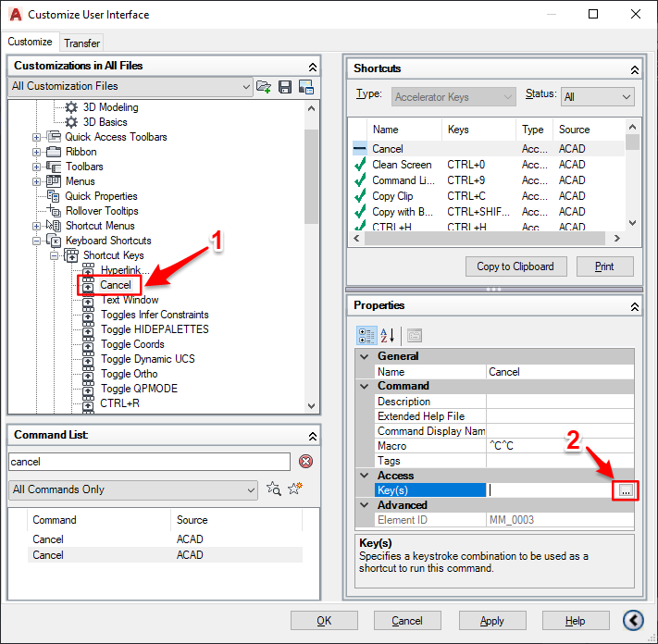Click the green checkmark beside Copy Clip

tap(360, 196)
